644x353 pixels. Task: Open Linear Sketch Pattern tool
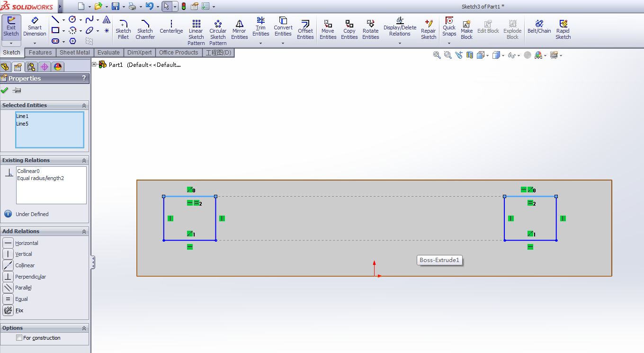[x=196, y=32]
